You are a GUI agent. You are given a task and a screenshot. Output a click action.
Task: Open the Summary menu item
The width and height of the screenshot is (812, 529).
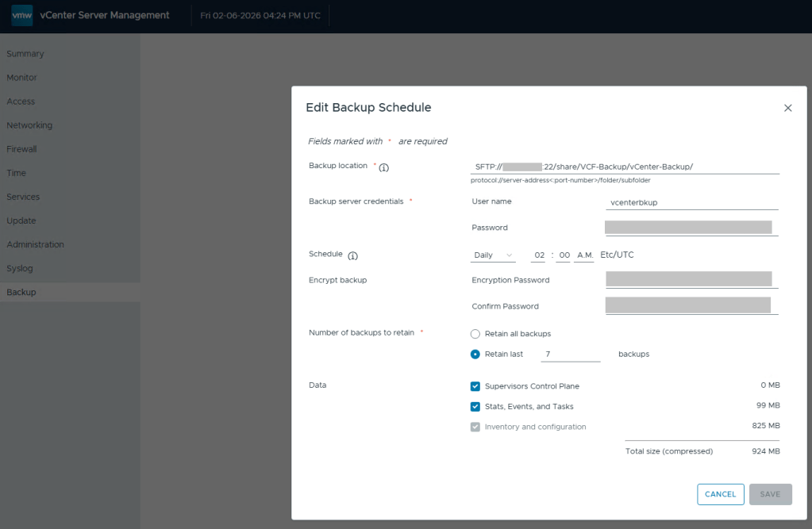[25, 54]
